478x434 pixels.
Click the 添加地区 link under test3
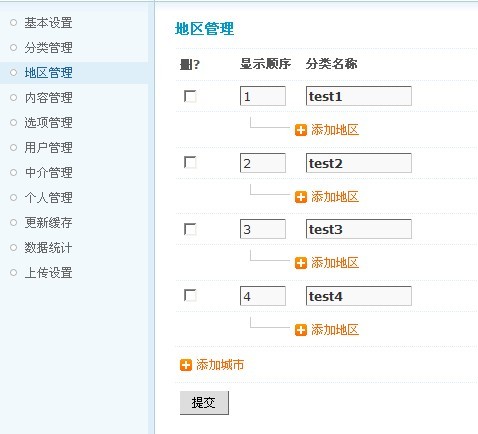[x=335, y=263]
